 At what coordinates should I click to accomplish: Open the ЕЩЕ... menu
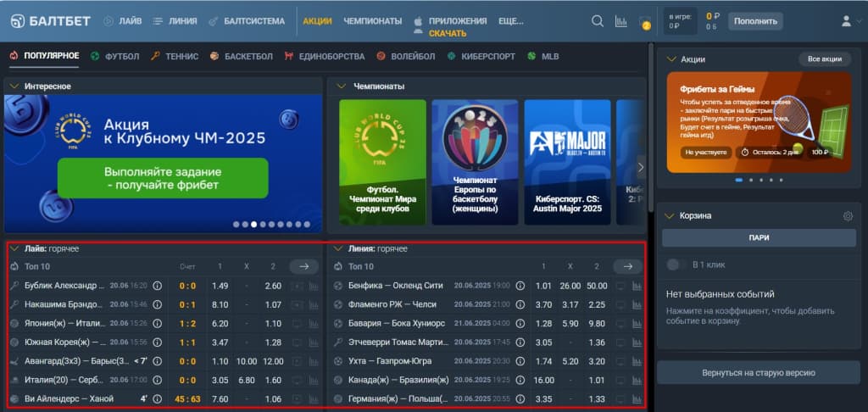tap(511, 21)
